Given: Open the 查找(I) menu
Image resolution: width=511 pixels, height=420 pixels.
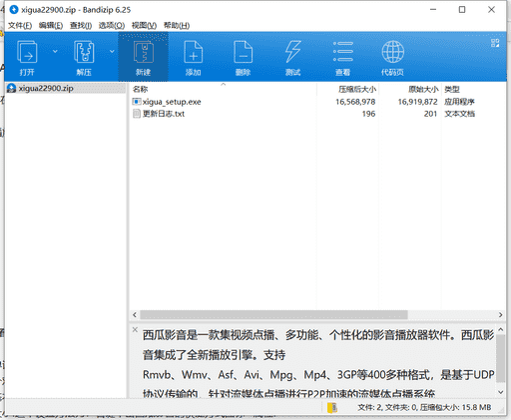Looking at the screenshot, I should click(x=81, y=26).
